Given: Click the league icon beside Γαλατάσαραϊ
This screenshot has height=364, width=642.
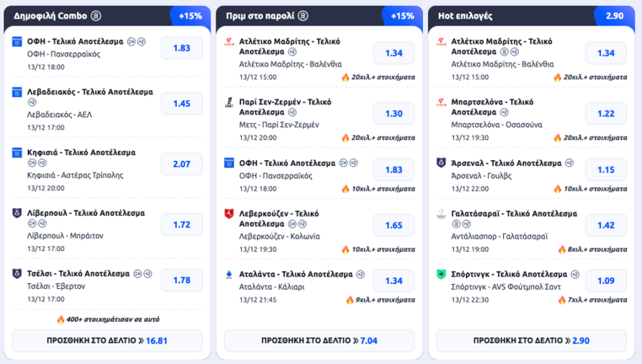Looking at the screenshot, I should point(441,214).
